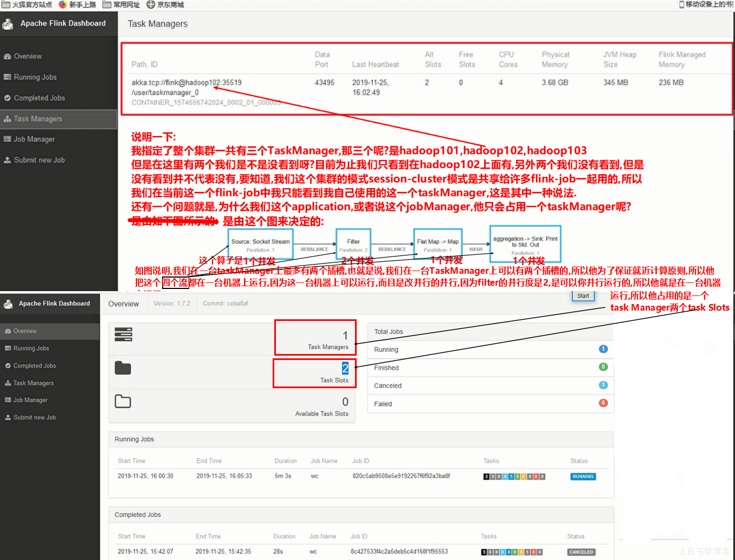Image resolution: width=735 pixels, height=560 pixels.
Task: Open Submit new Job in upper sidebar
Action: (x=39, y=160)
